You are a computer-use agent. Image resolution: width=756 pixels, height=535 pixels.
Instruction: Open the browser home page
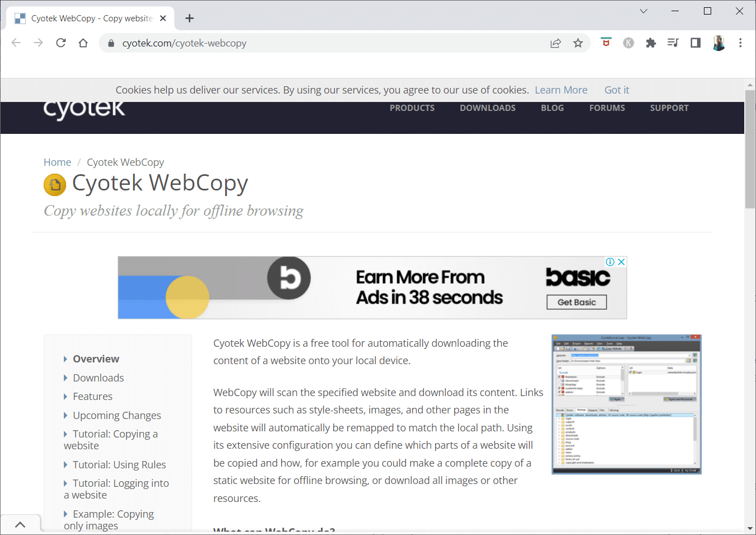tap(83, 43)
